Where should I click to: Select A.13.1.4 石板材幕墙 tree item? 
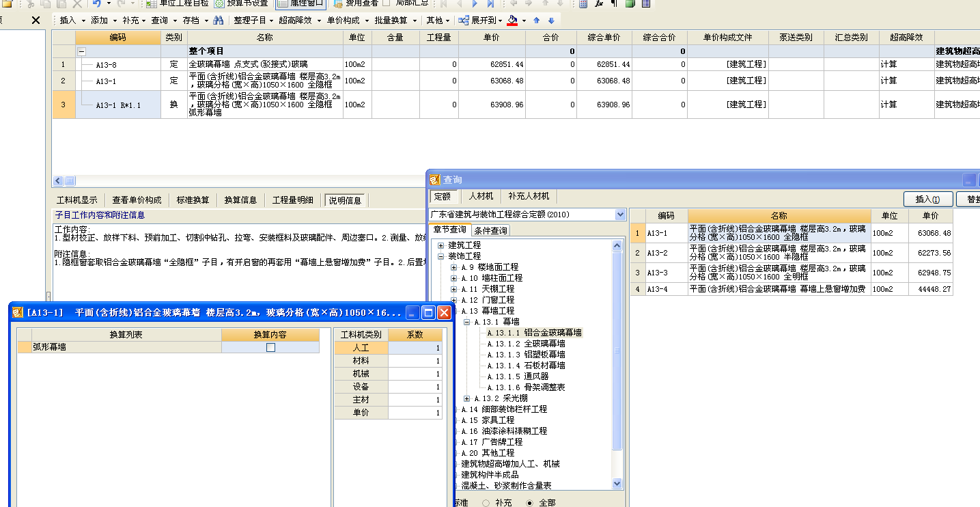526,366
